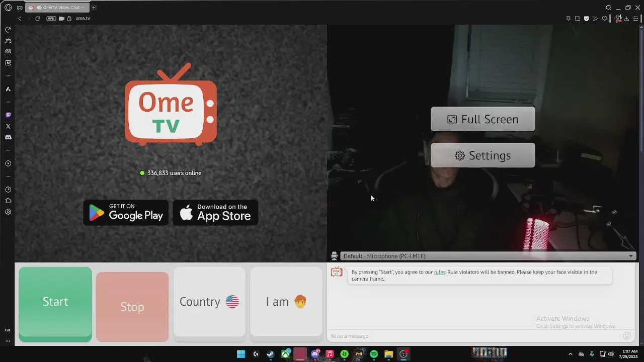Open Discord from the taskbar
The width and height of the screenshot is (644, 362).
pyautogui.click(x=315, y=354)
